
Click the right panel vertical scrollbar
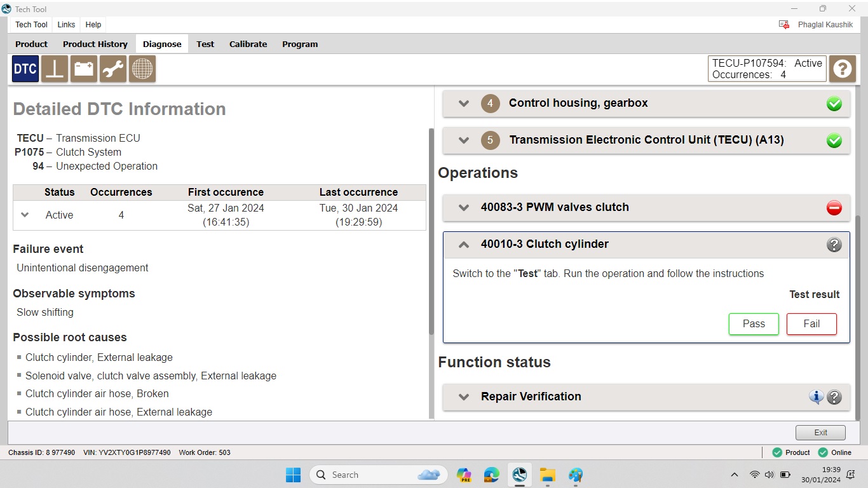click(x=859, y=318)
